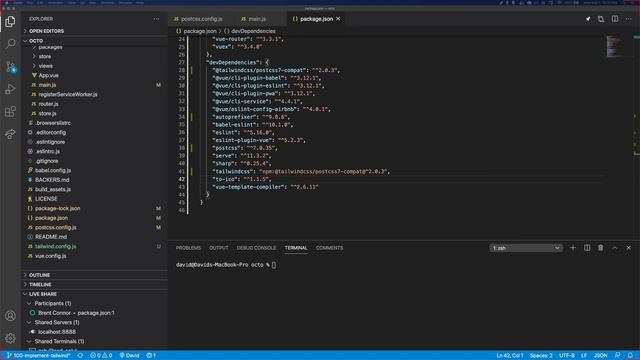Select terminal from 1: zsh dropdown
Image resolution: width=640 pixels, height=360 pixels.
(x=526, y=248)
